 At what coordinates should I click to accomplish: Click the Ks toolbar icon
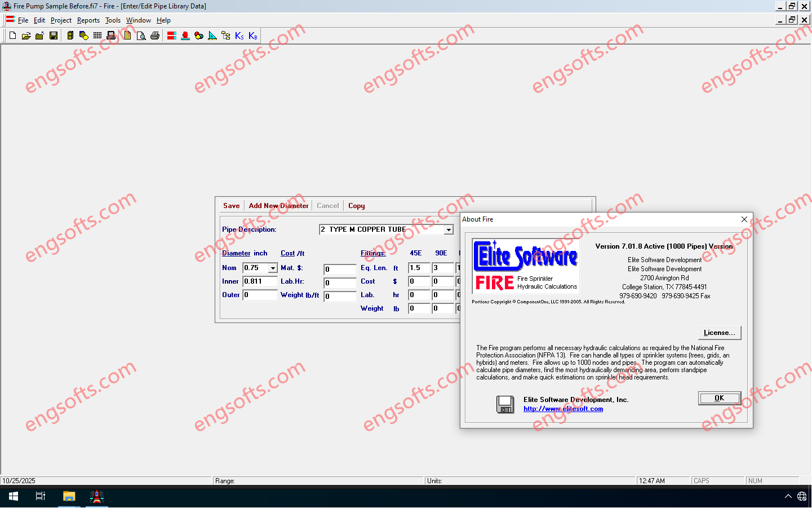tap(239, 36)
